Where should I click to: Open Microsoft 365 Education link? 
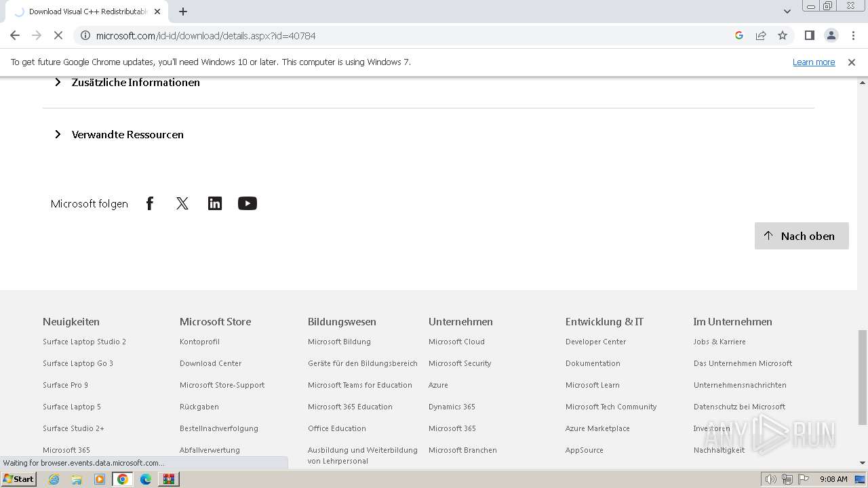click(350, 407)
